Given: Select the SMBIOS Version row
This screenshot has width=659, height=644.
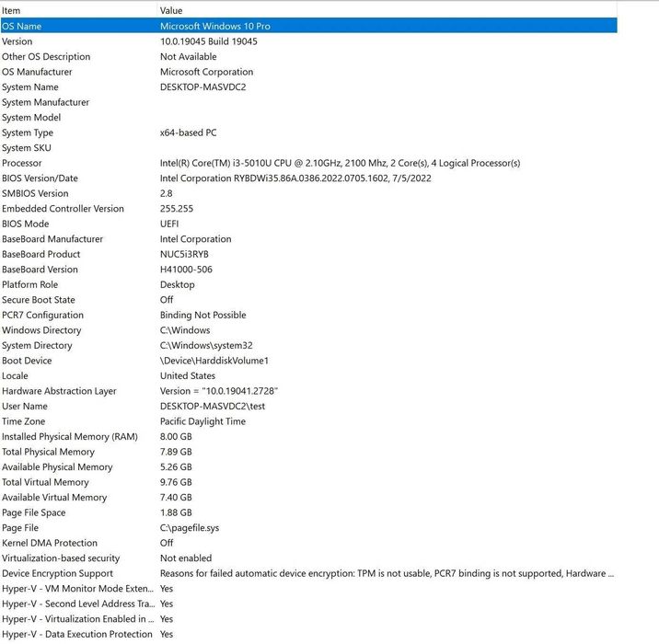Looking at the screenshot, I should click(309, 193).
